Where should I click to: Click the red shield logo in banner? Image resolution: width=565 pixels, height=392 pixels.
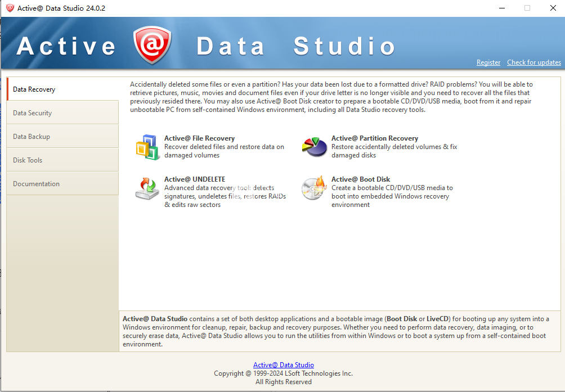(153, 45)
